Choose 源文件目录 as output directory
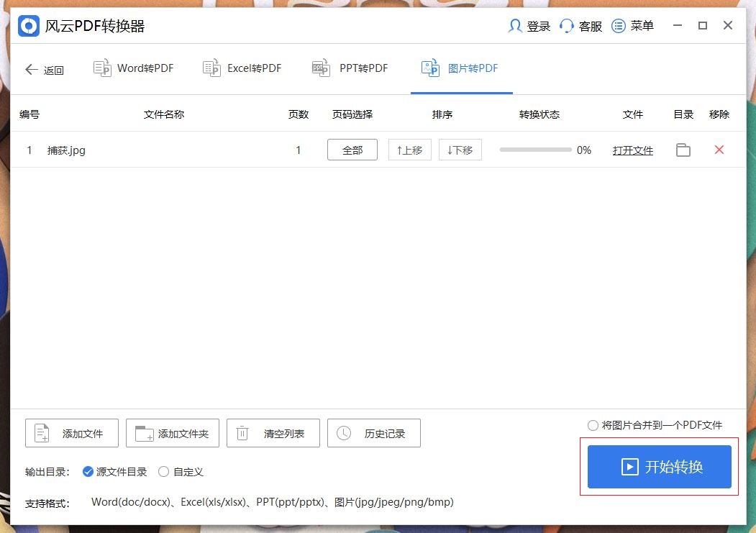The width and height of the screenshot is (756, 533). [87, 471]
